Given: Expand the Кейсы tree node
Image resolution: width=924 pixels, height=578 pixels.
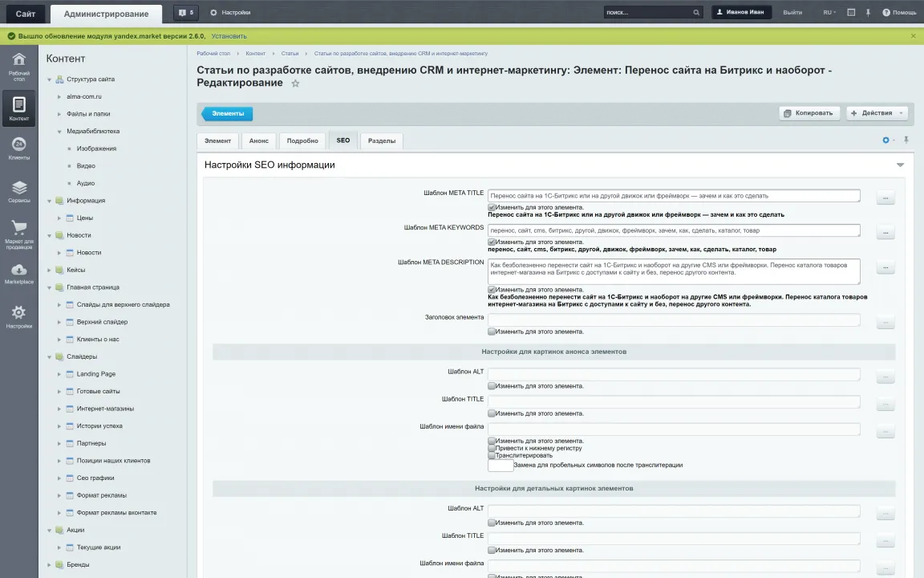Looking at the screenshot, I should pyautogui.click(x=50, y=270).
